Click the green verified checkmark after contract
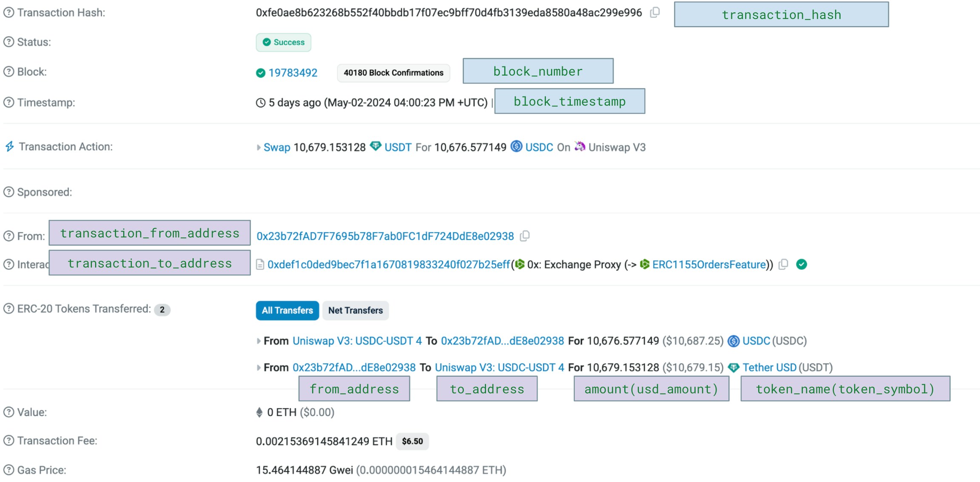The height and width of the screenshot is (482, 980). point(801,264)
